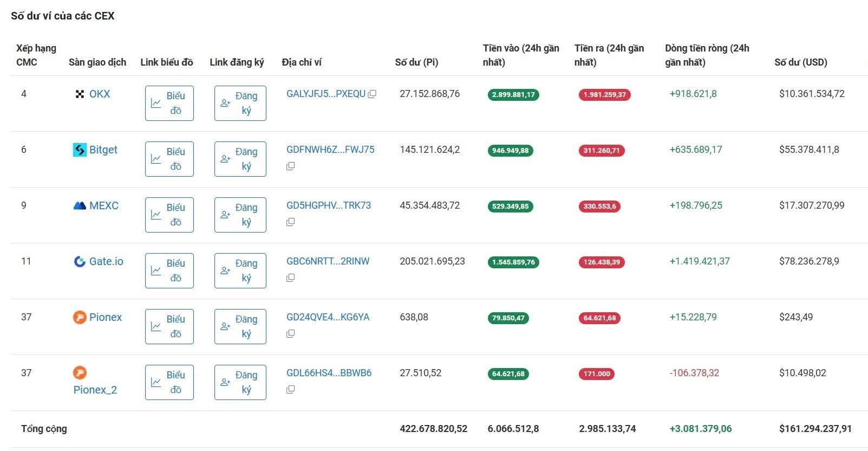This screenshot has width=868, height=451.
Task: Select the total net flow +3.081.379,06
Action: (701, 429)
